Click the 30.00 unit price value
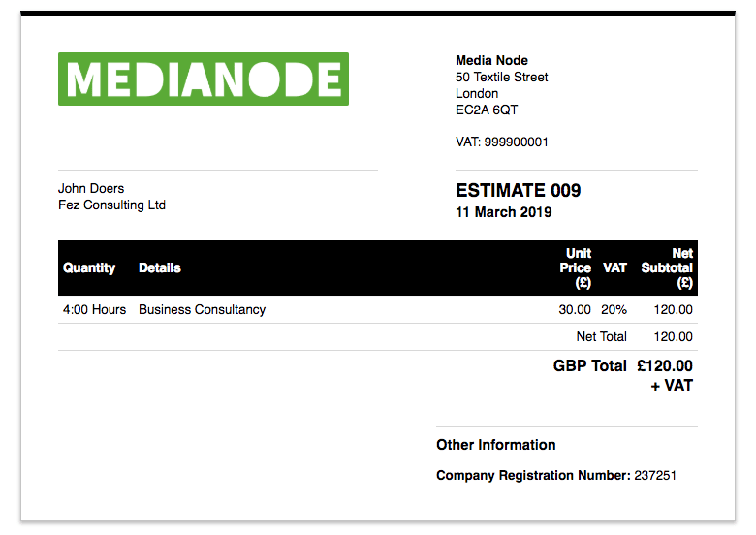The image size is (756, 535). click(x=575, y=310)
